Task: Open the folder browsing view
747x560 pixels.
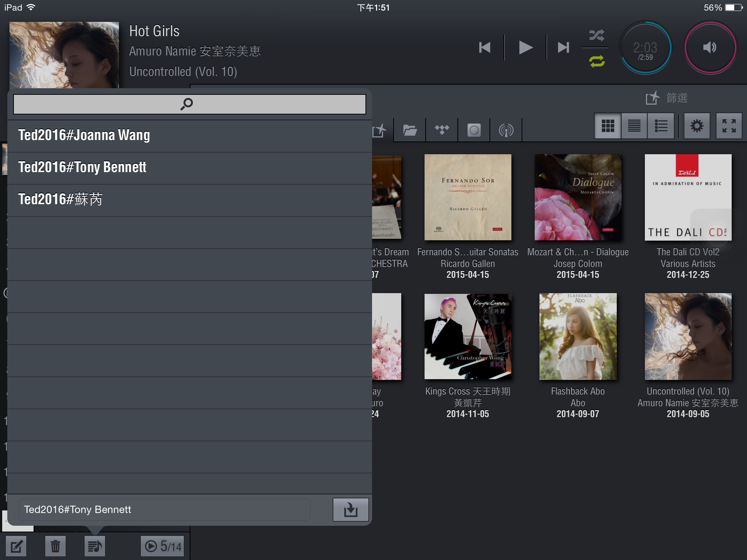Action: (x=410, y=129)
